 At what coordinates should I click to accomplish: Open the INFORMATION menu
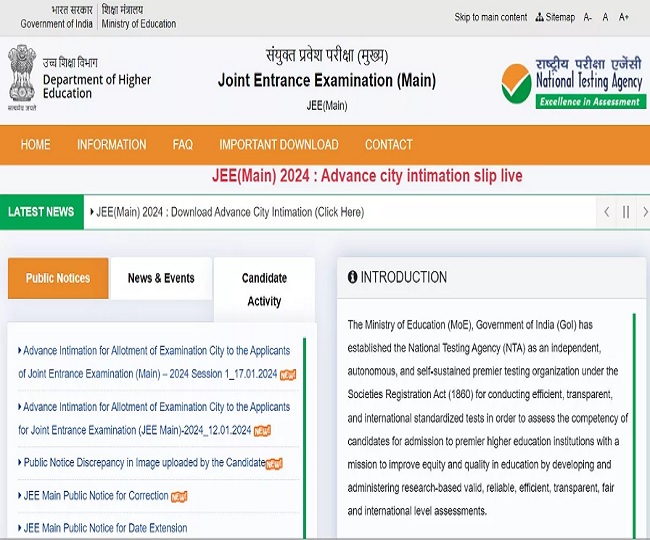[x=112, y=145]
